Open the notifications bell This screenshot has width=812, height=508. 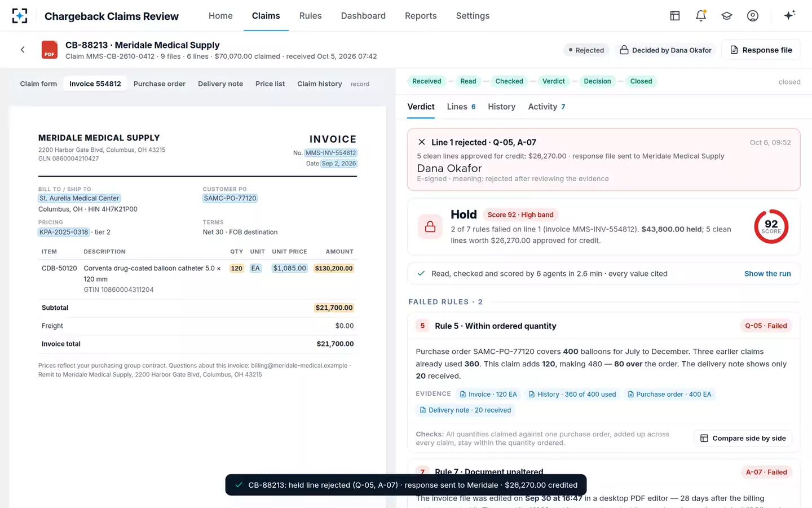pyautogui.click(x=700, y=16)
